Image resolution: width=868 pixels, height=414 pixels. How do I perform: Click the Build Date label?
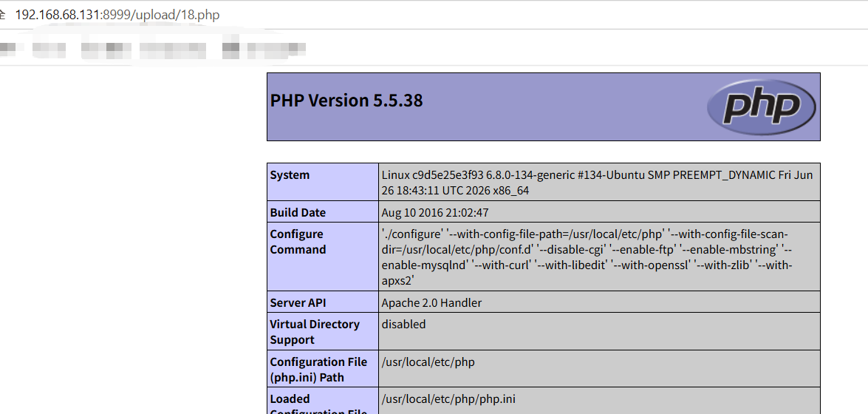[x=298, y=213]
